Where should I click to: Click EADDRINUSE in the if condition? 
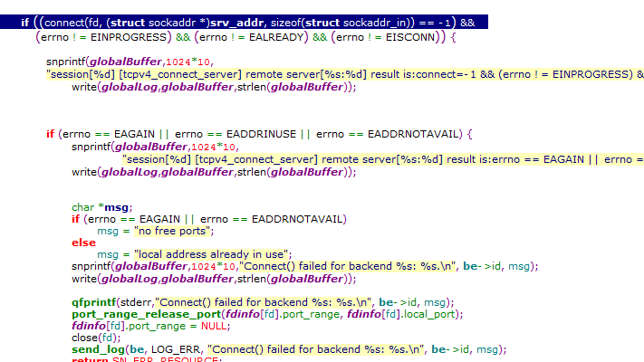[x=261, y=134]
